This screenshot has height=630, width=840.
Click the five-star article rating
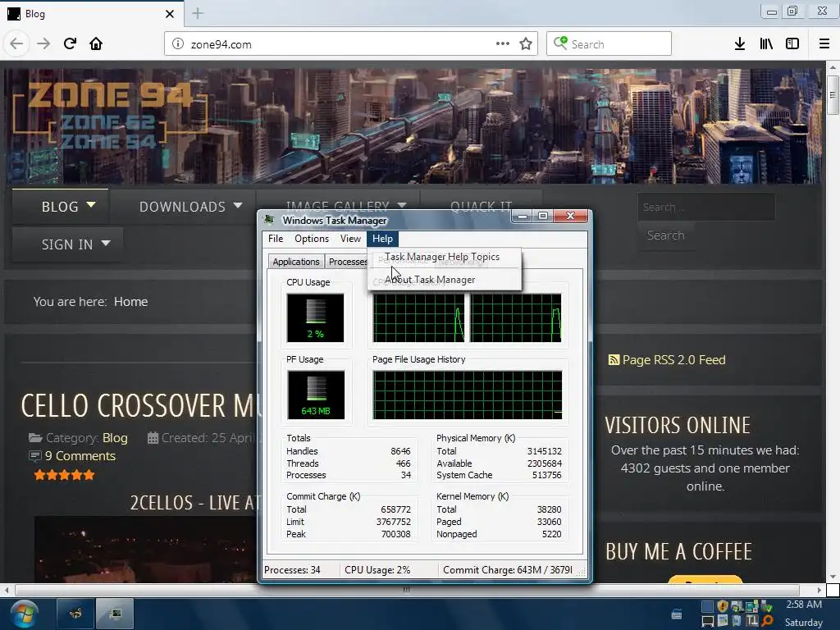click(64, 475)
